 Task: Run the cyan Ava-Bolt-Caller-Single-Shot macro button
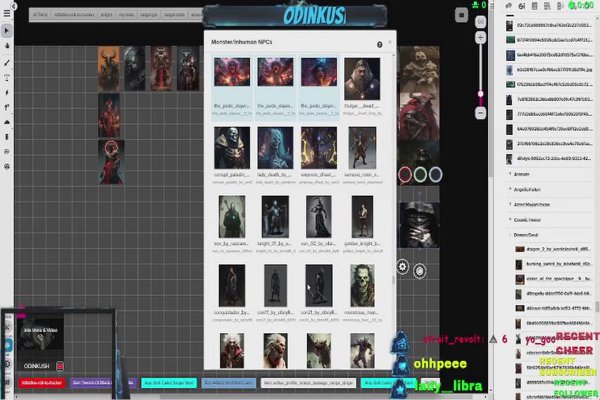pos(169,383)
